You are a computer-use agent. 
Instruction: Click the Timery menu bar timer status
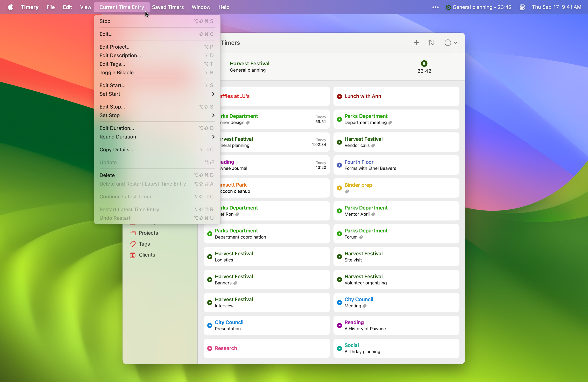479,7
